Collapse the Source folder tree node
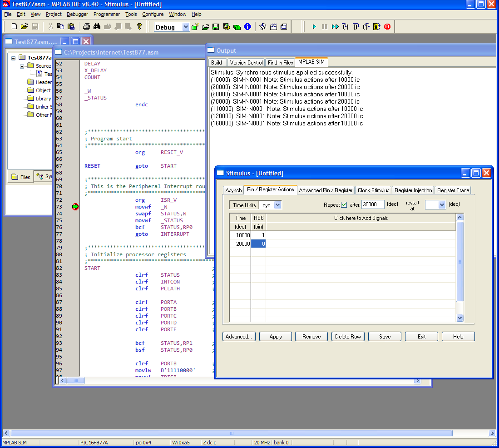 click(x=22, y=66)
